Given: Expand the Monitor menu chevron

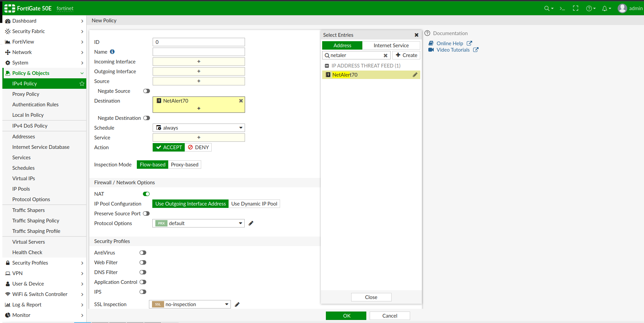Looking at the screenshot, I should pos(82,316).
